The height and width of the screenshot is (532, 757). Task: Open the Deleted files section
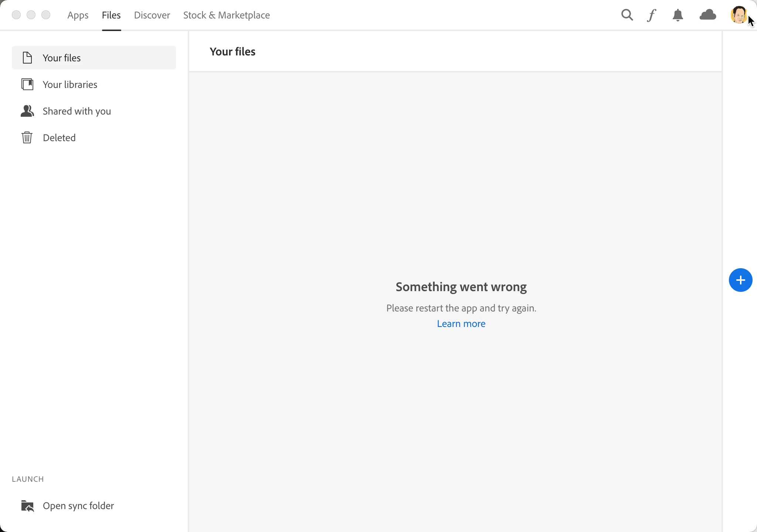[x=59, y=138]
